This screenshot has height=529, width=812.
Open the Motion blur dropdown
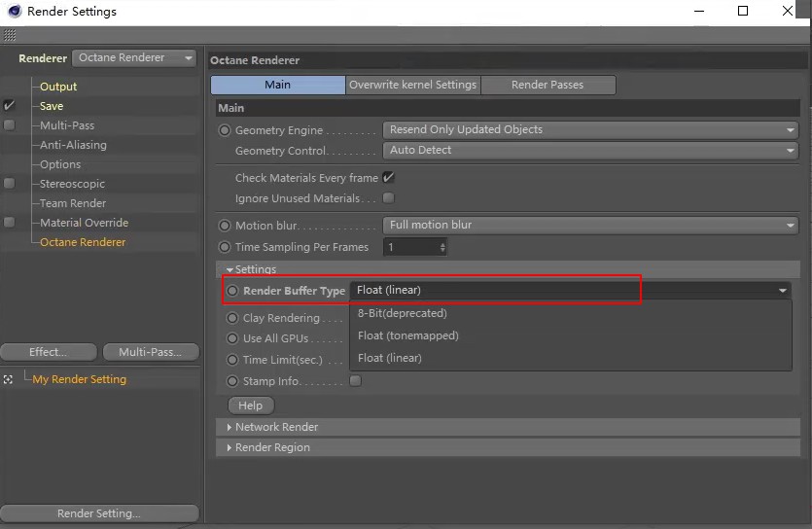590,226
